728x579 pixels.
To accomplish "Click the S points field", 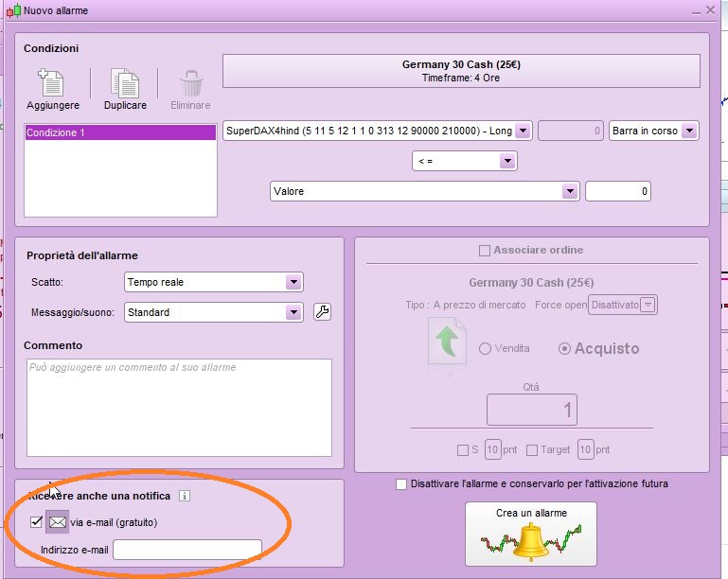I will click(x=492, y=449).
